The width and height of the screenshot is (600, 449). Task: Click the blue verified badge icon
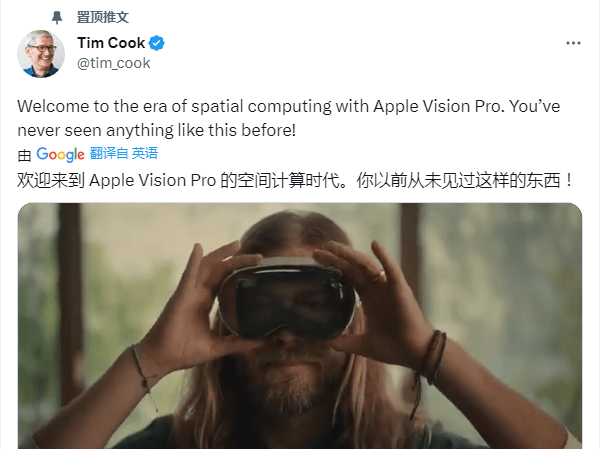tap(157, 43)
